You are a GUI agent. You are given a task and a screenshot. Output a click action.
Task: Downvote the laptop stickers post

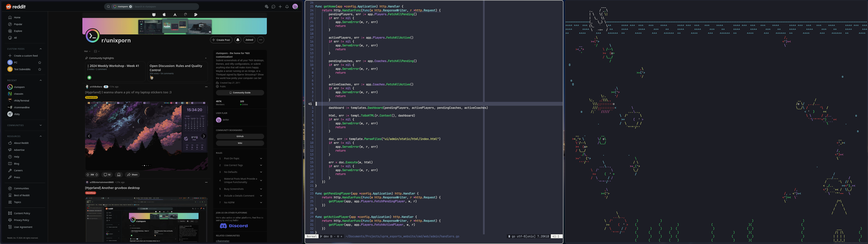click(x=97, y=175)
